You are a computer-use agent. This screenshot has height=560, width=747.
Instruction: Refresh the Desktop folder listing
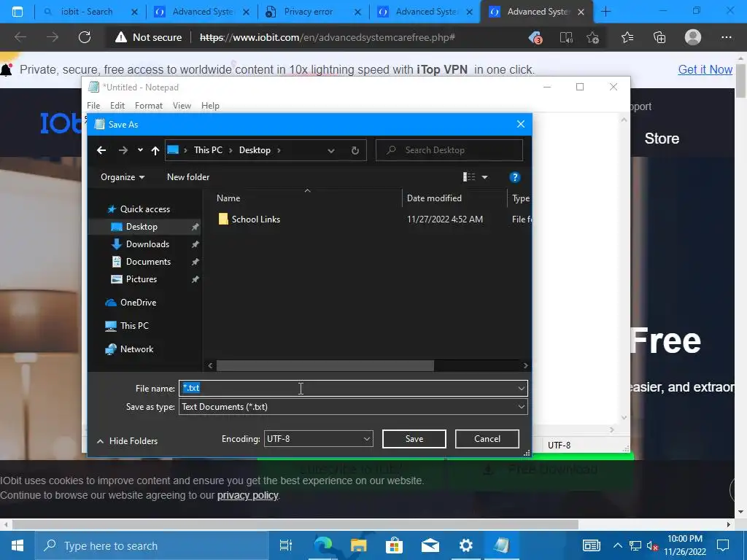[355, 150]
